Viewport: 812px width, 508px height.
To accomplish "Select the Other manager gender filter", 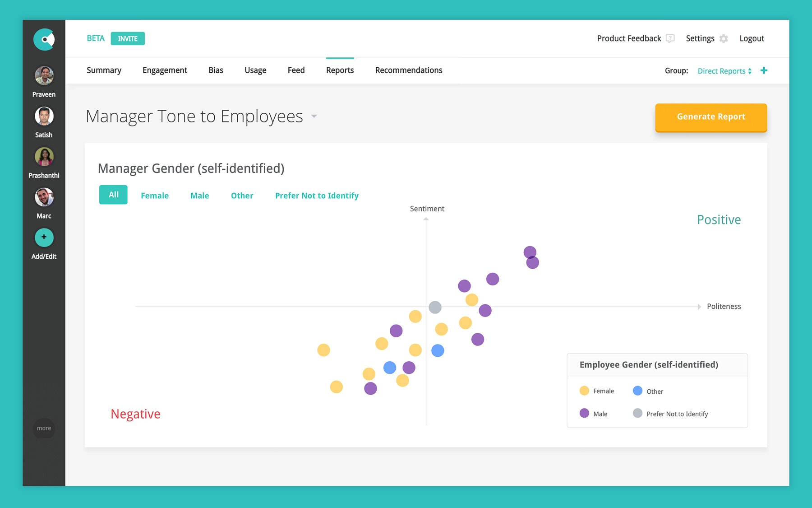I will (242, 196).
